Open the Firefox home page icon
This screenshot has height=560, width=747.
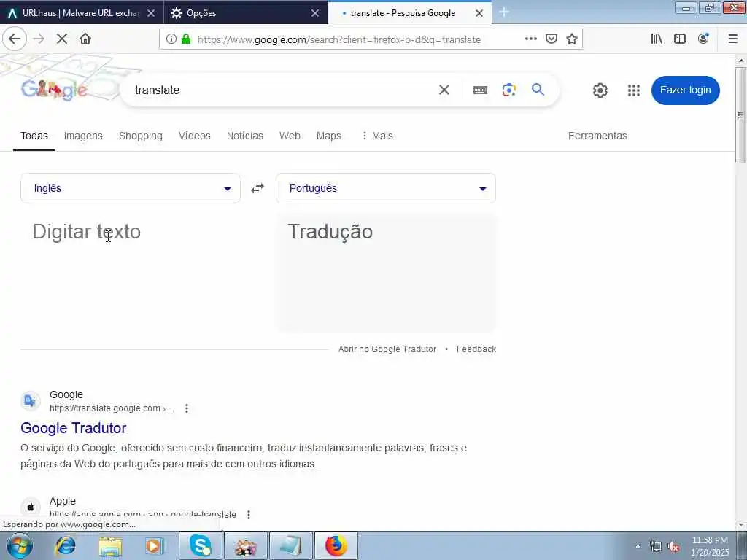85,39
